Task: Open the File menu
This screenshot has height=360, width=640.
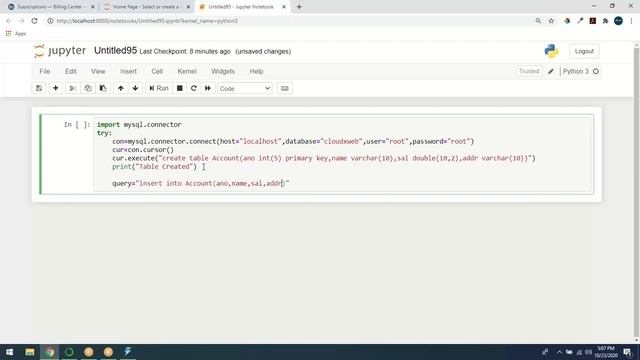Action: click(x=45, y=71)
